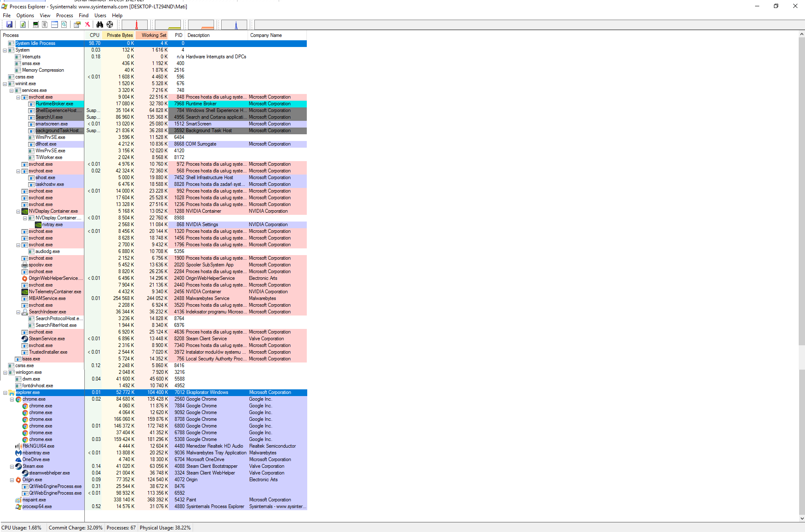Click the Description column header
Image resolution: width=805 pixels, height=532 pixels.
[217, 35]
